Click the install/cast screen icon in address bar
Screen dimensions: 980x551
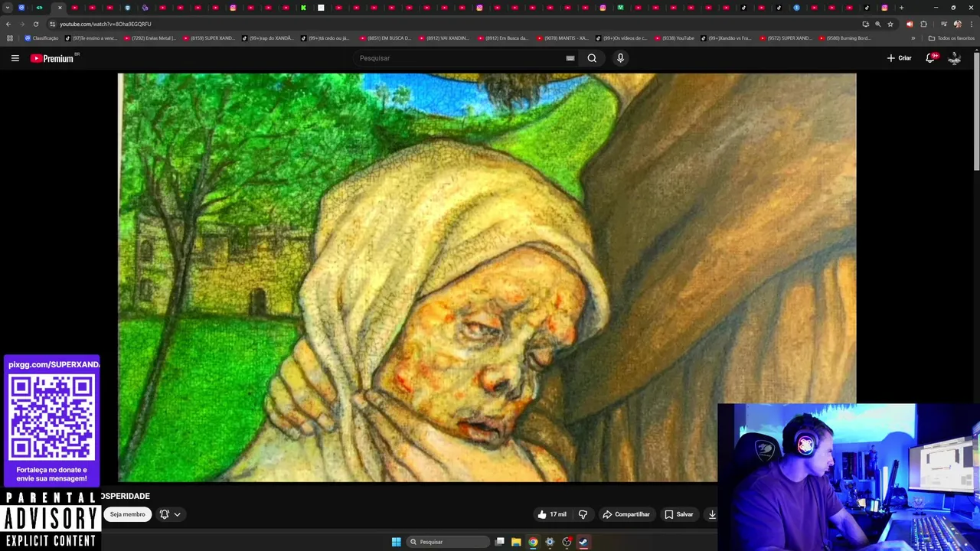865,24
